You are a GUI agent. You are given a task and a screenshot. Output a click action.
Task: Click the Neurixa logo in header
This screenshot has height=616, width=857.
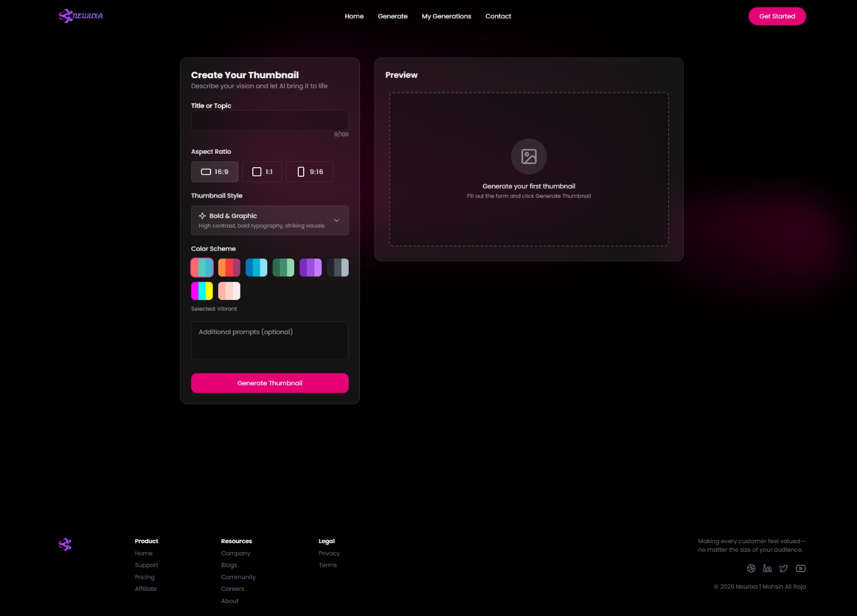click(x=81, y=16)
